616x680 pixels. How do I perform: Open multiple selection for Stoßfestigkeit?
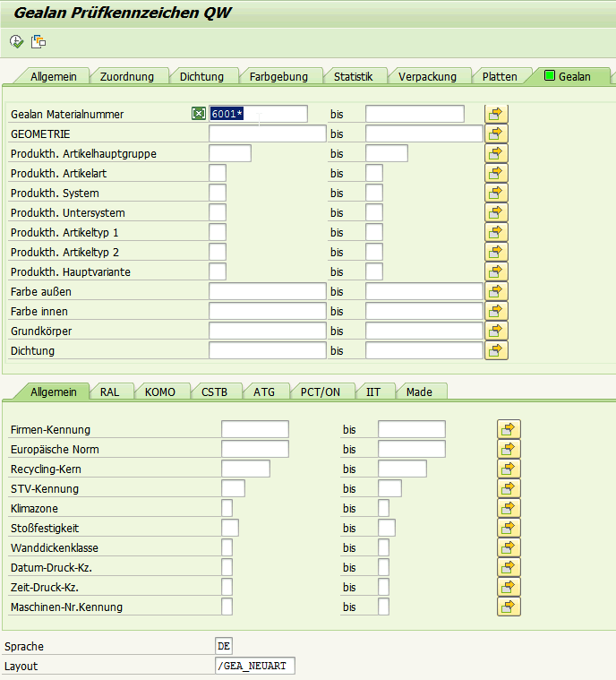(509, 528)
